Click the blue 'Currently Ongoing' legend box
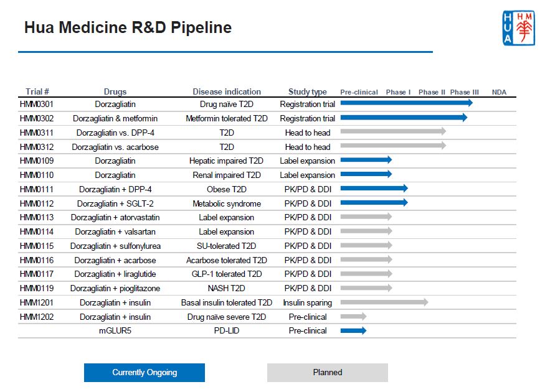This screenshot has width=550, height=392. [x=145, y=372]
